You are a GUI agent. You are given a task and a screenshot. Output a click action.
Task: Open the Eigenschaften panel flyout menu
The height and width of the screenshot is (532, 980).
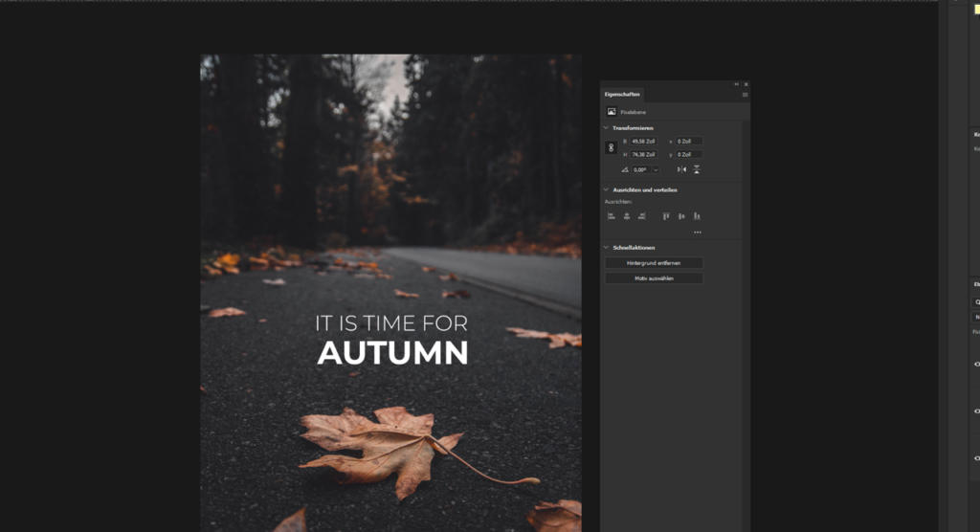click(745, 95)
